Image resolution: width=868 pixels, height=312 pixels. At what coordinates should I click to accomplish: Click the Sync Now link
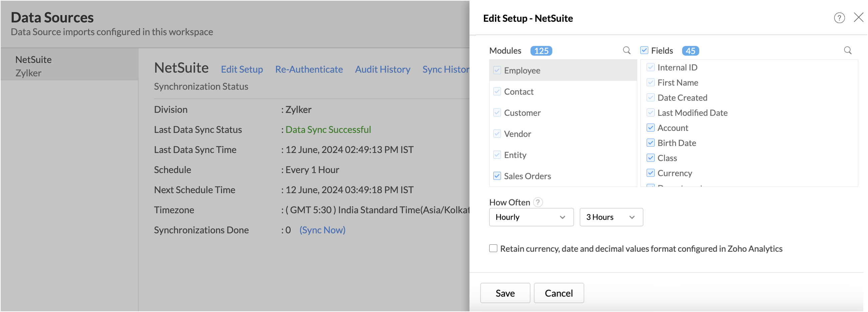pos(322,230)
